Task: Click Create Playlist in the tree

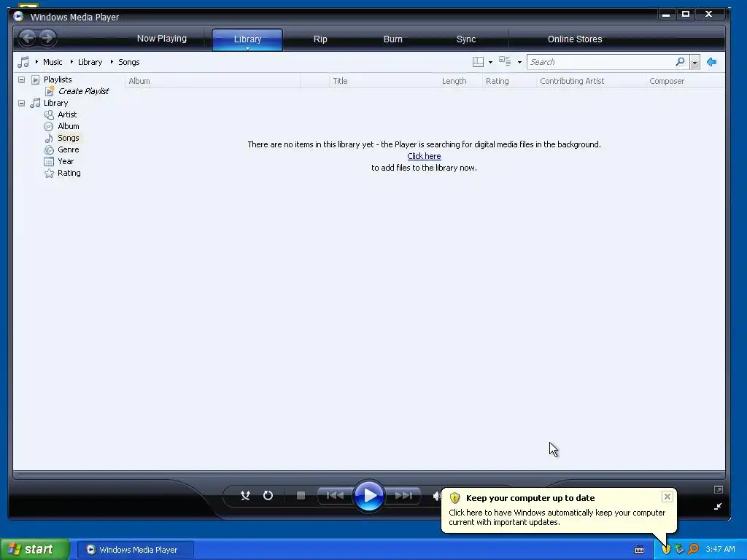Action: (x=83, y=91)
